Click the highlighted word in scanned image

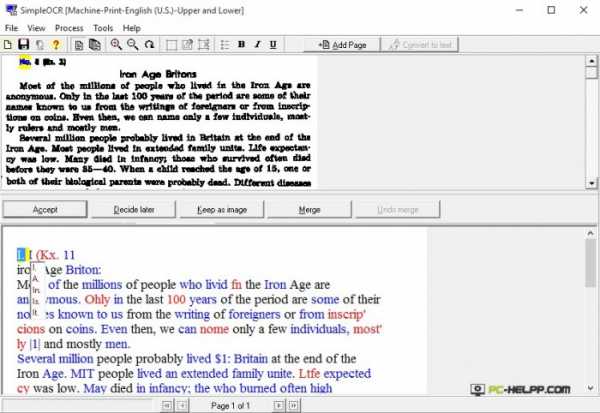(x=25, y=62)
